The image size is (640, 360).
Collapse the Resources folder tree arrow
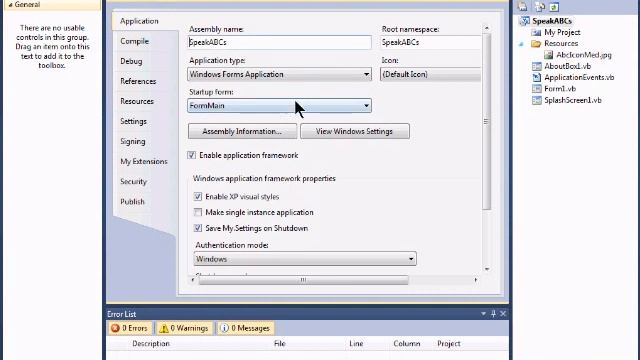click(521, 44)
